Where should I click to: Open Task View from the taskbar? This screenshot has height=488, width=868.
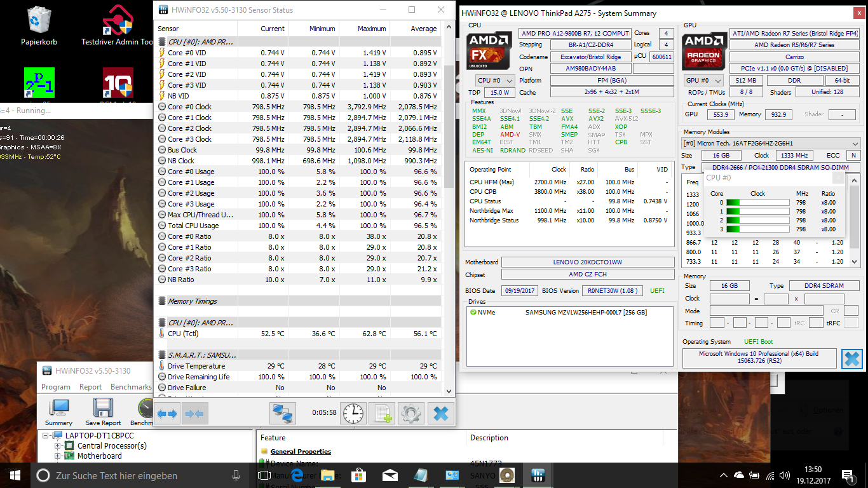(264, 475)
